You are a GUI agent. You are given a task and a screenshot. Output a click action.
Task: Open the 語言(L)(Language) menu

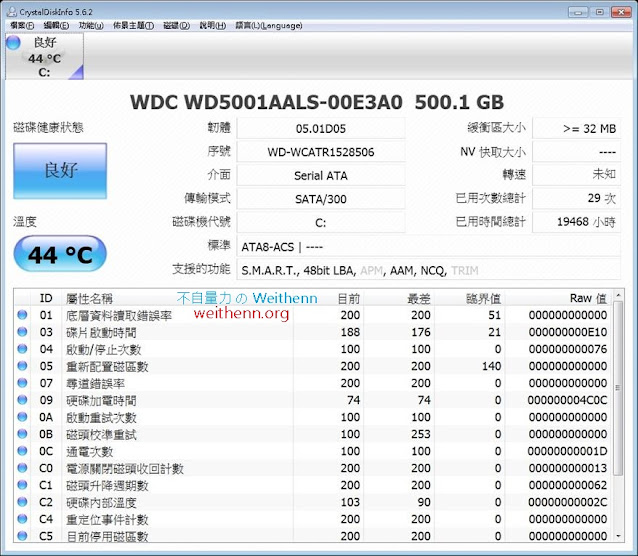click(x=269, y=26)
